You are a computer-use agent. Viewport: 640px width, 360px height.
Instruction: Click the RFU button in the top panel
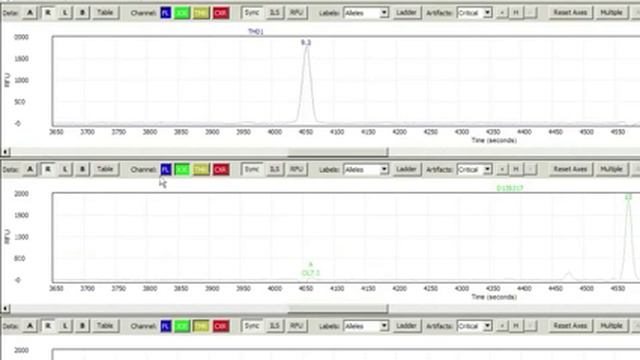pos(296,13)
